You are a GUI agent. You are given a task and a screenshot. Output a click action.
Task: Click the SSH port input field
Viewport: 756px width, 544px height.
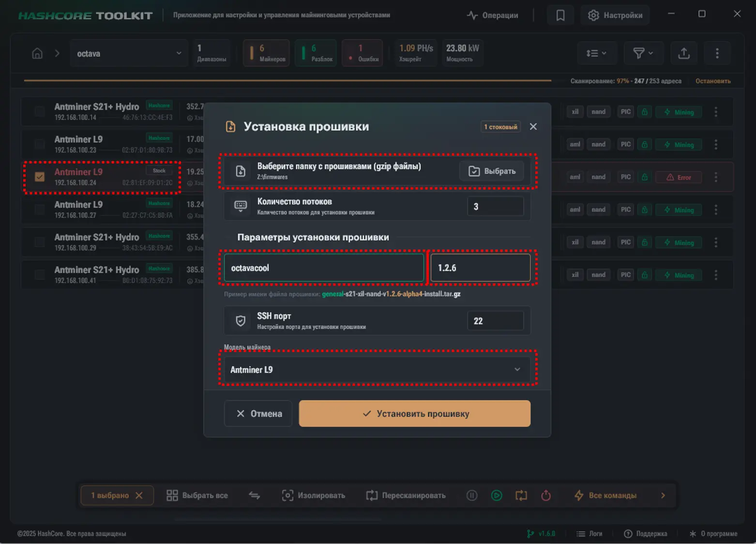[x=495, y=321]
